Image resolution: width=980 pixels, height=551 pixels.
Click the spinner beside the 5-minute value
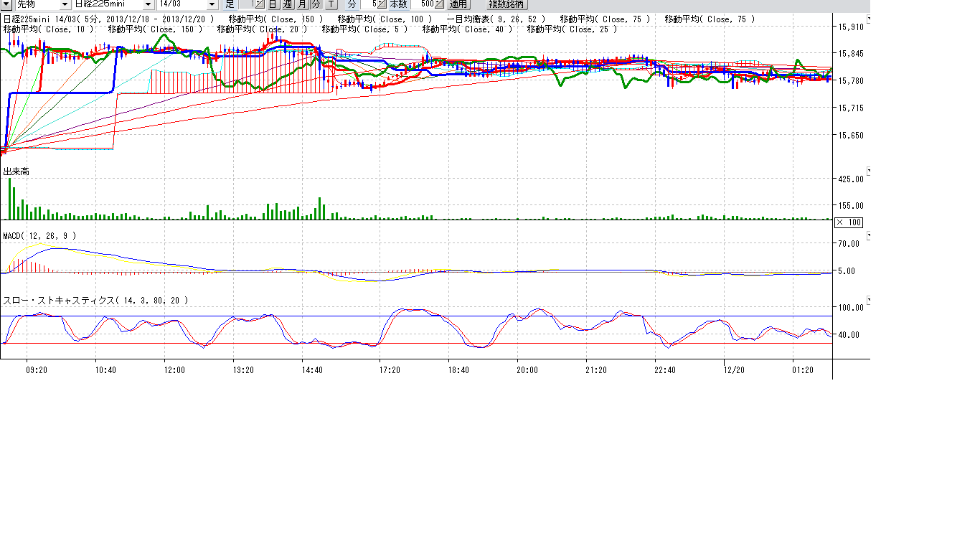(x=382, y=4)
